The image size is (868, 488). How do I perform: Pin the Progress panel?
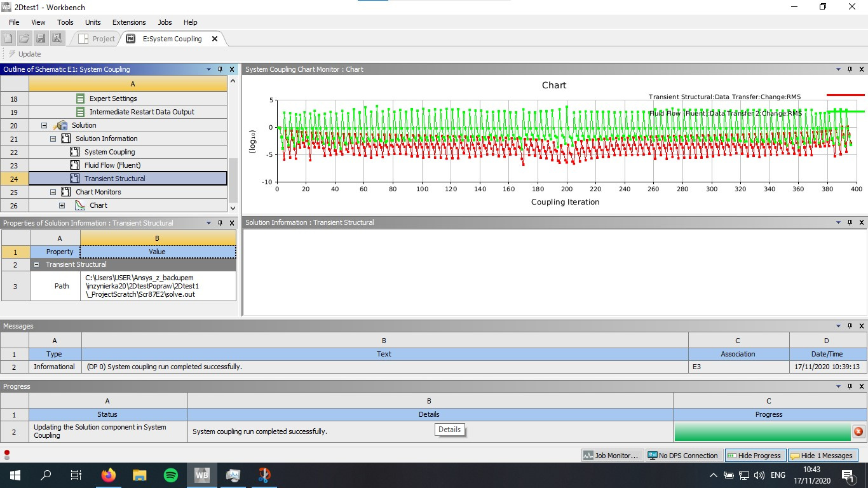(850, 386)
